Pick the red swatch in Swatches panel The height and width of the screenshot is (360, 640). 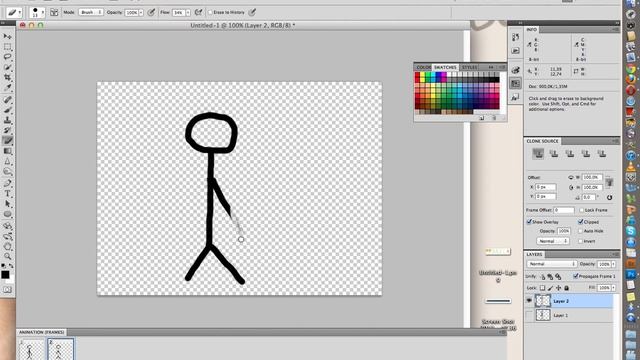[x=417, y=75]
